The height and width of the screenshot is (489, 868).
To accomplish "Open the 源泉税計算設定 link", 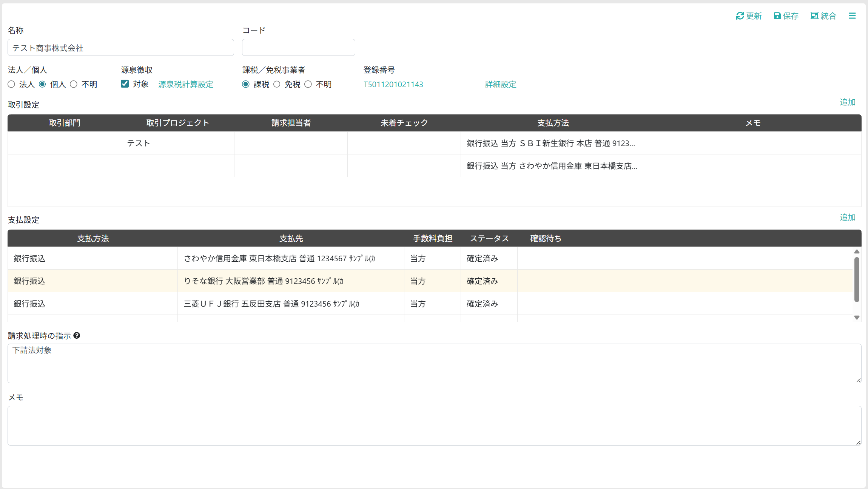I will [x=186, y=84].
